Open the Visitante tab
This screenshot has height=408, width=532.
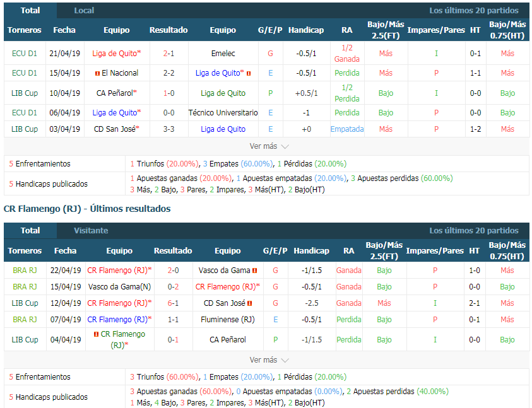click(91, 231)
